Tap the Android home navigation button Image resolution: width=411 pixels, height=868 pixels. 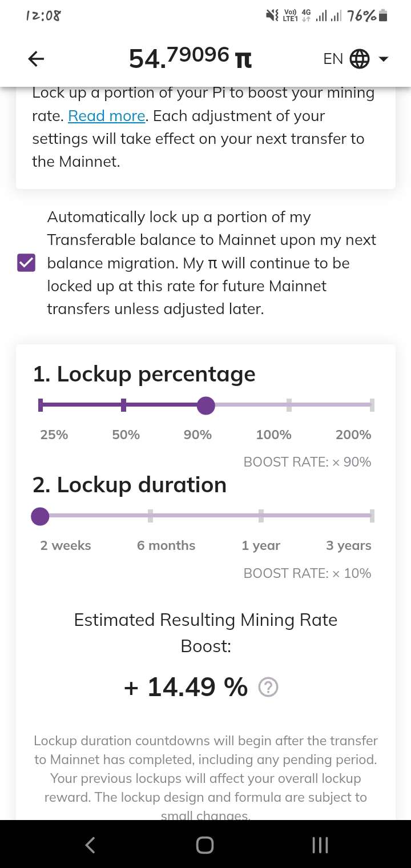pyautogui.click(x=205, y=845)
